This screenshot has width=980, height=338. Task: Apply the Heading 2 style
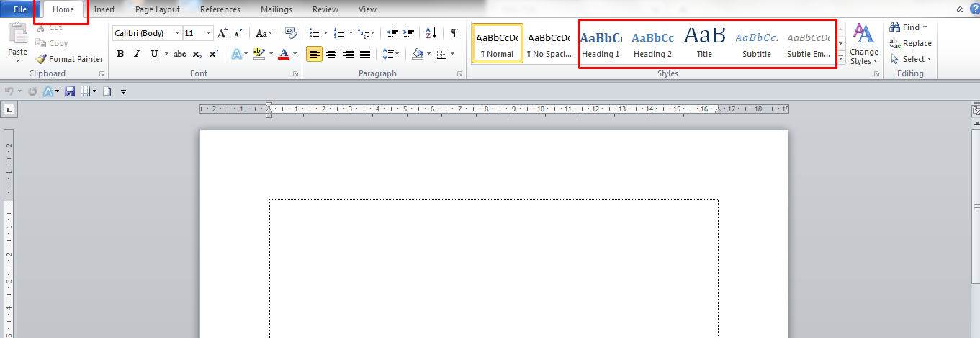coord(653,43)
